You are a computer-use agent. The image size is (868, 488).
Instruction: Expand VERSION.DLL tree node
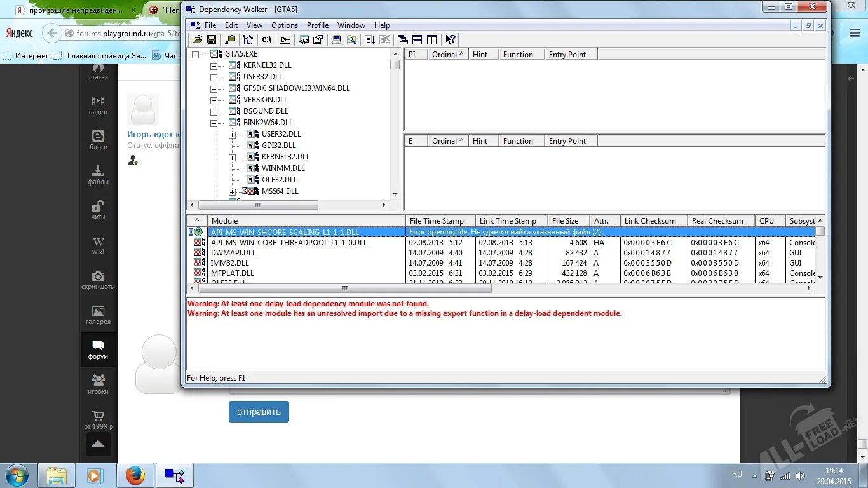point(214,100)
